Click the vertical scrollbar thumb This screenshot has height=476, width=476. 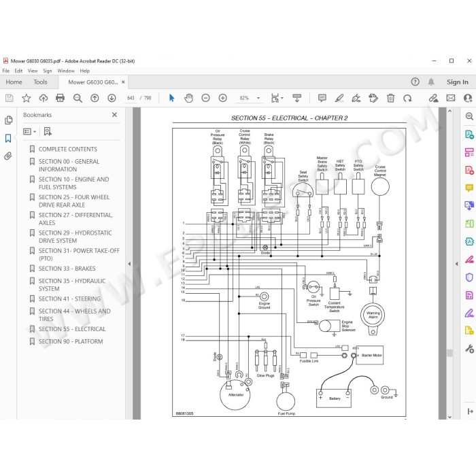pos(449,353)
